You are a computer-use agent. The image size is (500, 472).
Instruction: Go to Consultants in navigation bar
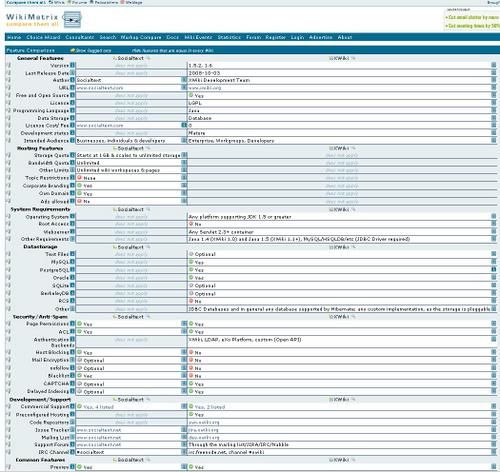pyautogui.click(x=80, y=37)
